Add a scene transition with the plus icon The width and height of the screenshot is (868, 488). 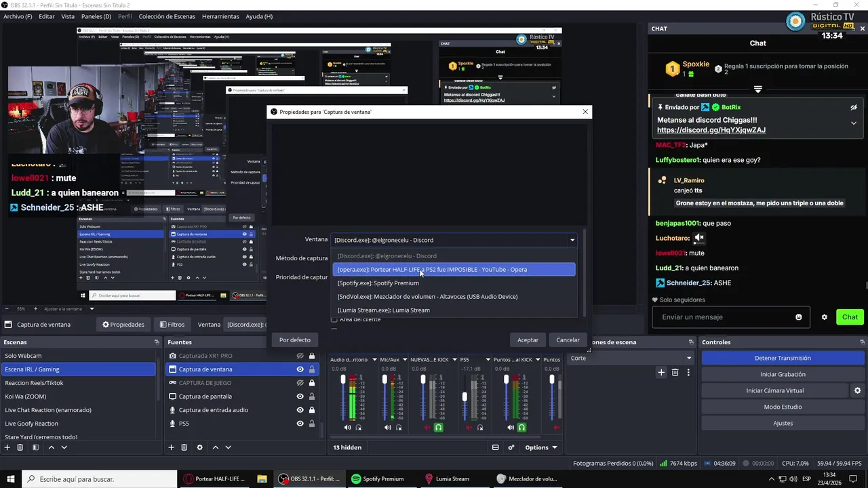(x=661, y=372)
